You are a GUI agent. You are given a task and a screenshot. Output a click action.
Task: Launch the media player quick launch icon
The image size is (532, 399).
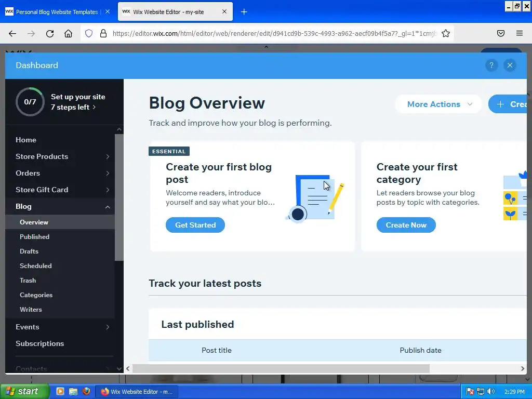(60, 392)
